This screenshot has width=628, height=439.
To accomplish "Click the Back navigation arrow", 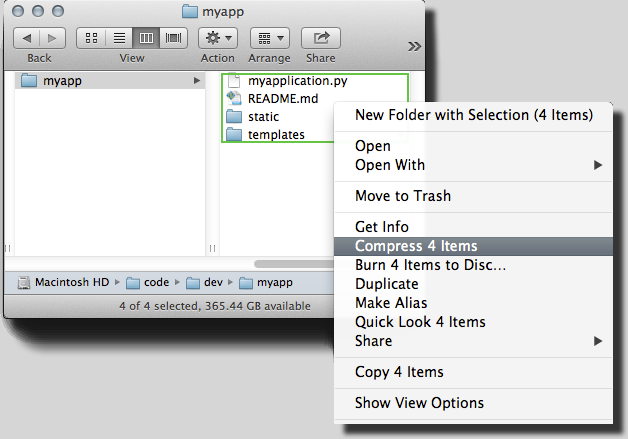I will click(x=27, y=38).
